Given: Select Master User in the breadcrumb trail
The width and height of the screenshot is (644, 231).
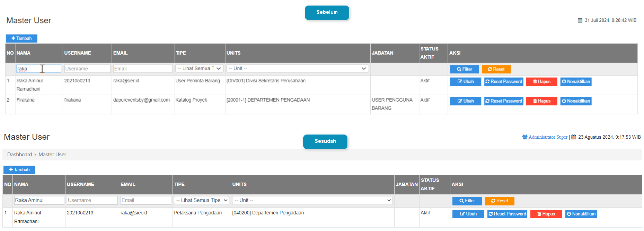Looking at the screenshot, I should (52, 155).
